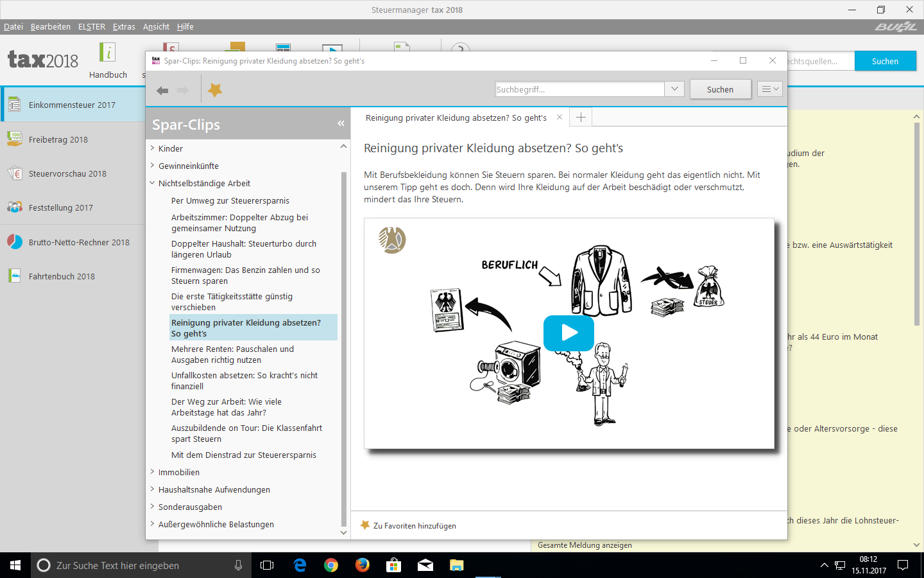Viewport: 924px width, 578px height.
Task: Click blue Suchen button in main window
Action: point(885,61)
